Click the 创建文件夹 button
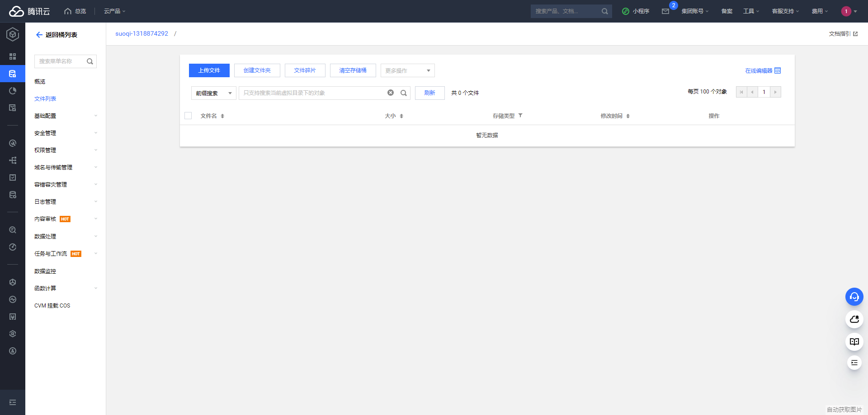Viewport: 868px width, 415px height. tap(257, 70)
